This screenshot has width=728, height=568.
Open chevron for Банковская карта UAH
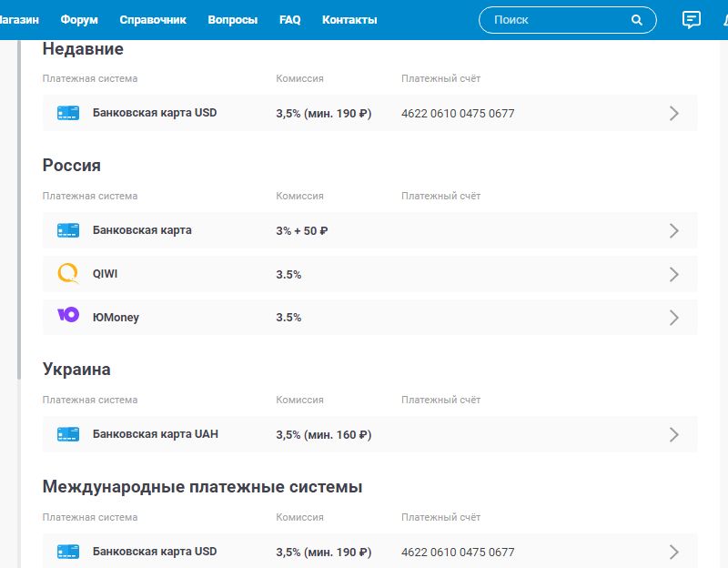coord(674,434)
